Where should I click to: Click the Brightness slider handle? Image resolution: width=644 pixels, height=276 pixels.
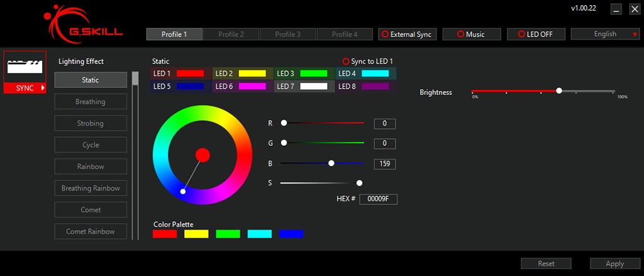(x=558, y=91)
